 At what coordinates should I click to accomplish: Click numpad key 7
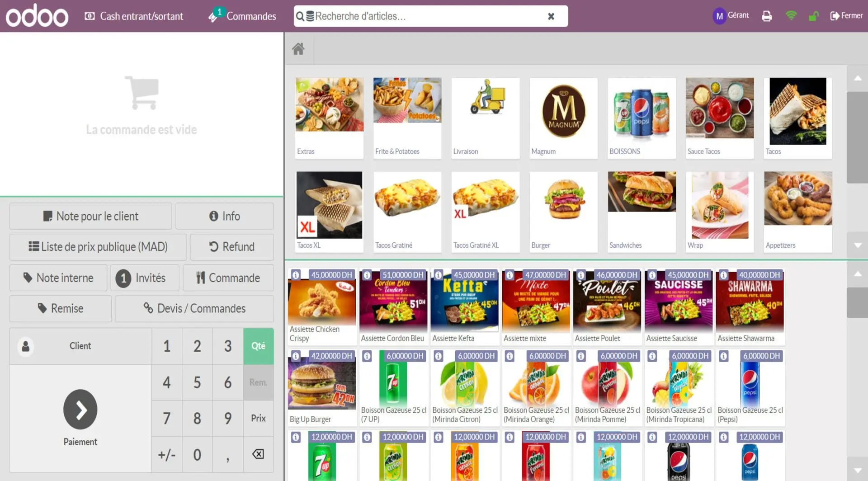click(x=167, y=418)
